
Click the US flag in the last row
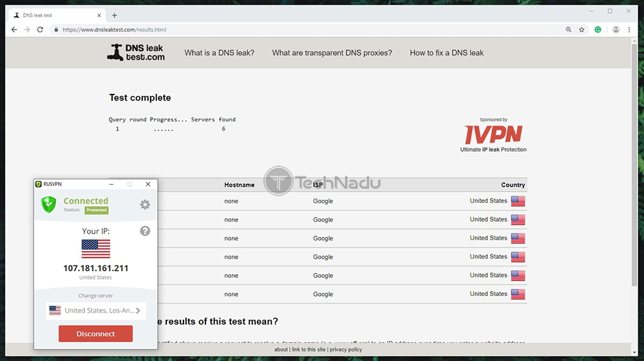(x=518, y=294)
